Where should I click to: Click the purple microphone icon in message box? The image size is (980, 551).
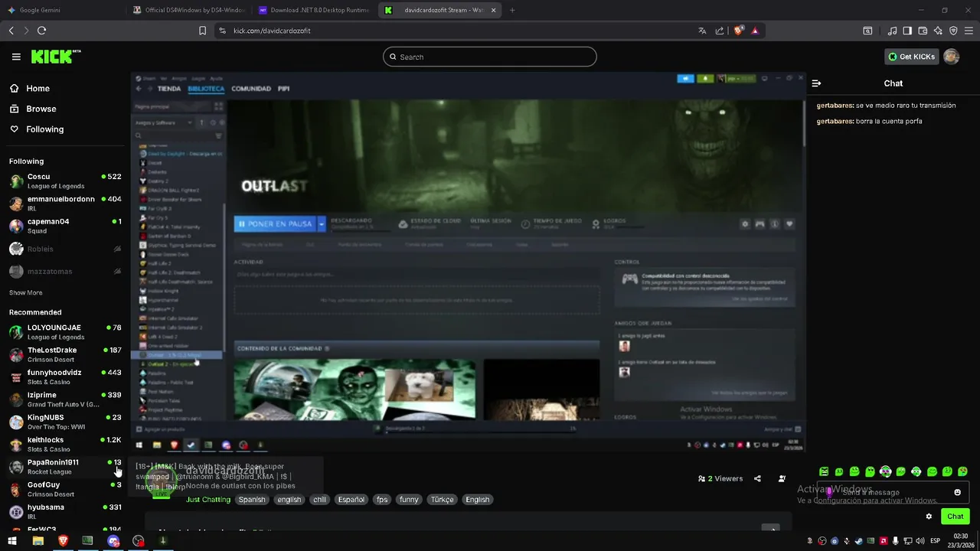[829, 491]
